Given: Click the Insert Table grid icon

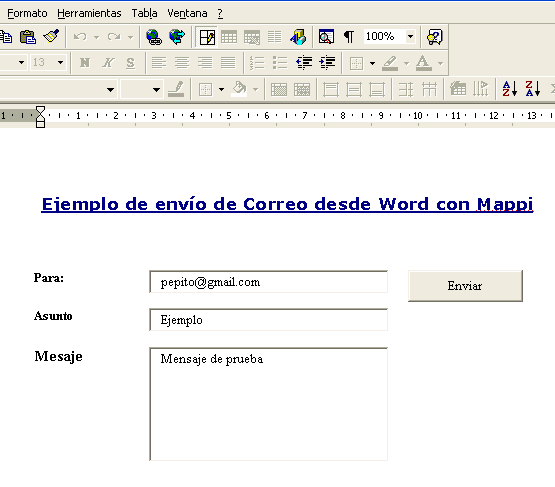Looking at the screenshot, I should coord(229,37).
